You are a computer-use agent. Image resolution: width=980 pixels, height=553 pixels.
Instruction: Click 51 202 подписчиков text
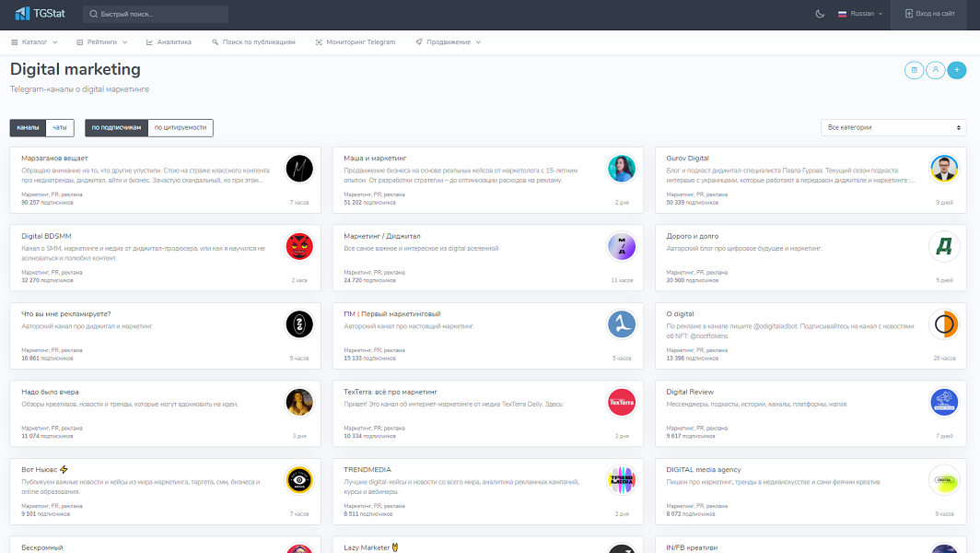(x=369, y=203)
